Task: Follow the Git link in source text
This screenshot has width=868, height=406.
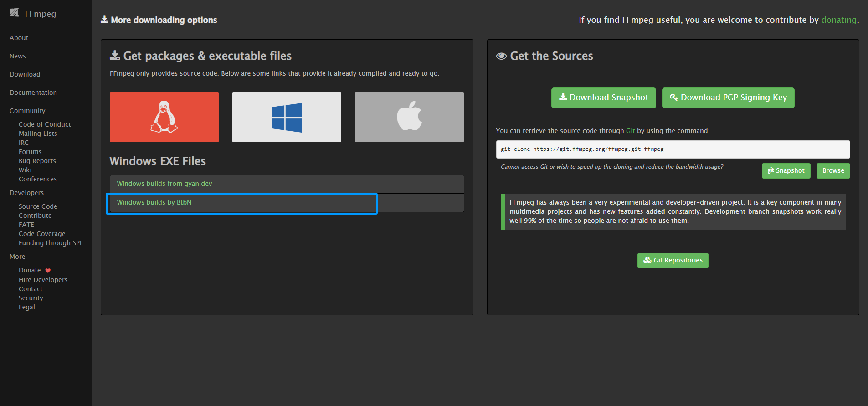Action: [x=630, y=131]
